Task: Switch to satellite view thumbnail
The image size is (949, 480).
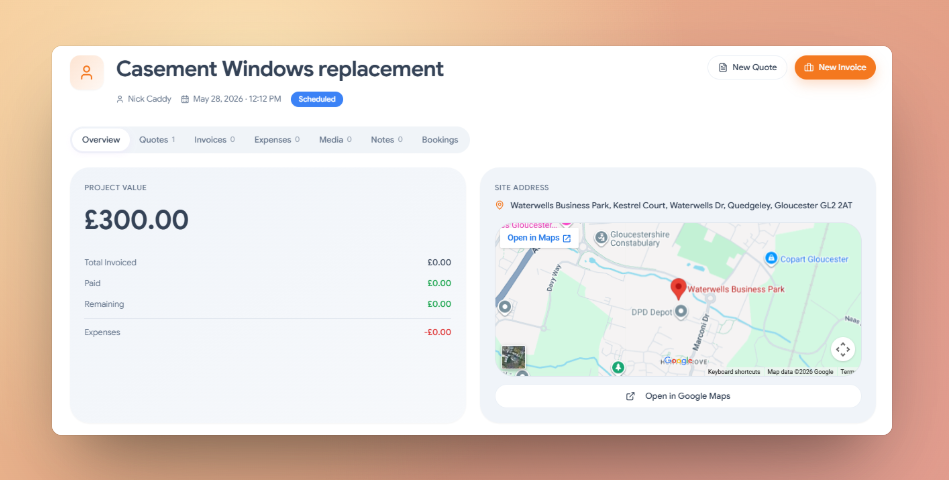Action: click(513, 357)
